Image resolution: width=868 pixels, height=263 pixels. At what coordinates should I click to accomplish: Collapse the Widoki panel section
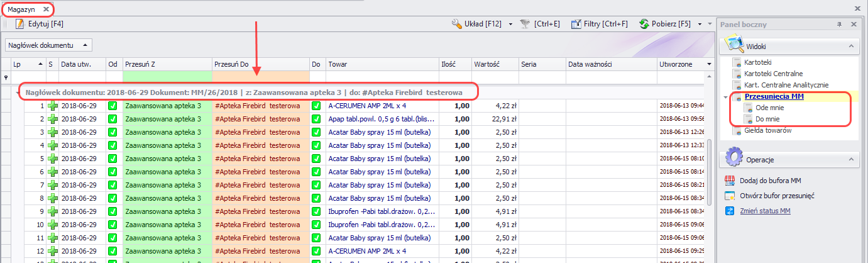[x=852, y=47]
